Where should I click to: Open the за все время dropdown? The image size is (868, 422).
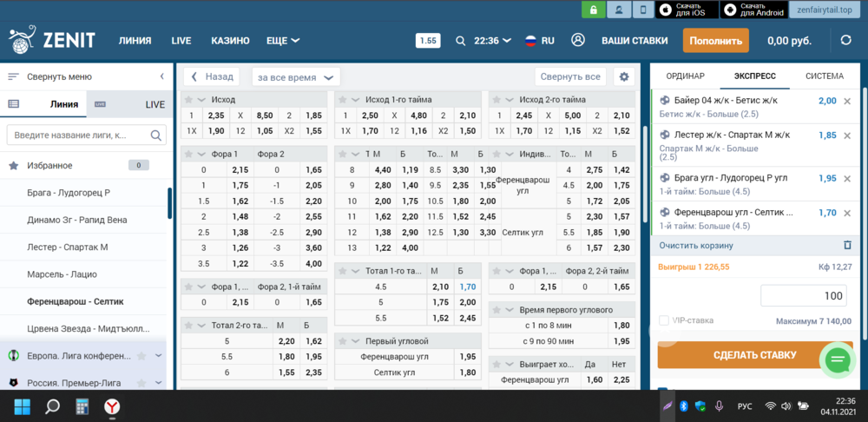point(296,77)
